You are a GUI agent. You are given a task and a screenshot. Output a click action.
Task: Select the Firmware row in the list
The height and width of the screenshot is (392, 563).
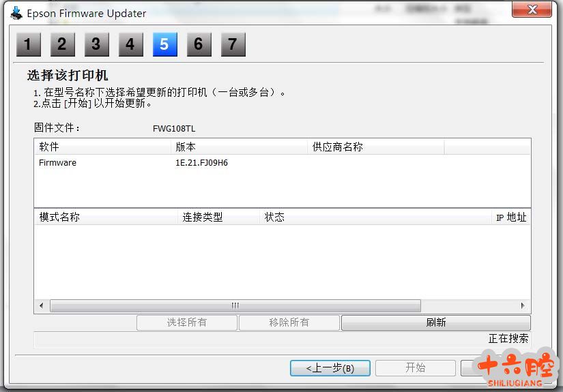click(58, 163)
